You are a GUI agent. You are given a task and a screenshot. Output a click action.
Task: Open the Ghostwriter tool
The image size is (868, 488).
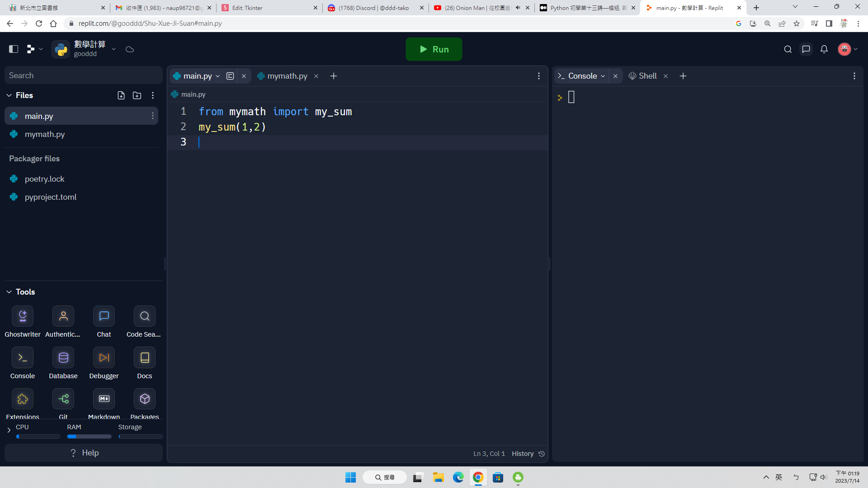[23, 316]
